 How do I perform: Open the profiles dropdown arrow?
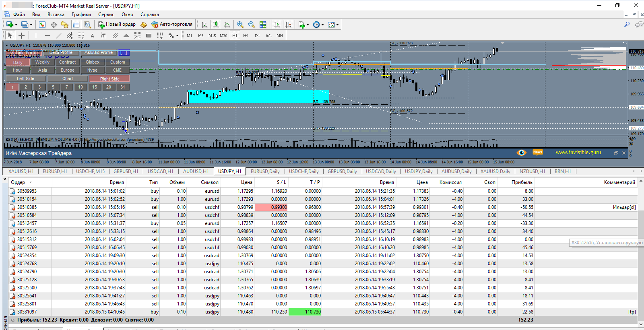point(31,25)
